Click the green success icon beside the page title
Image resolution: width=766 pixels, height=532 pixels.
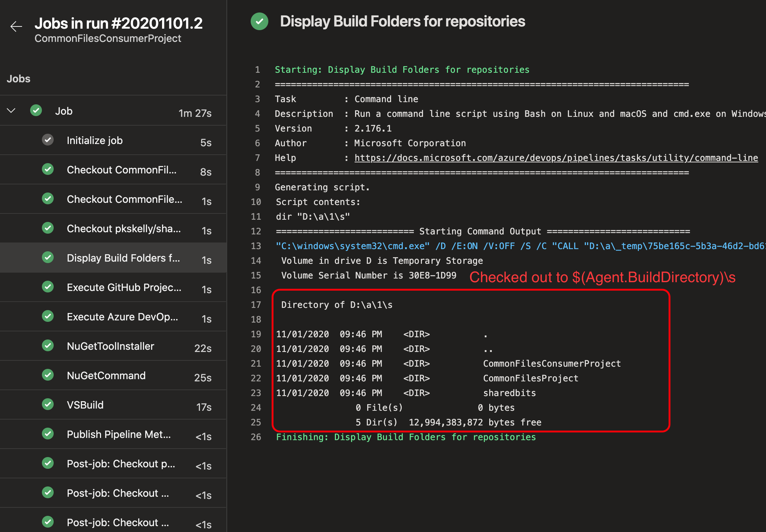259,21
